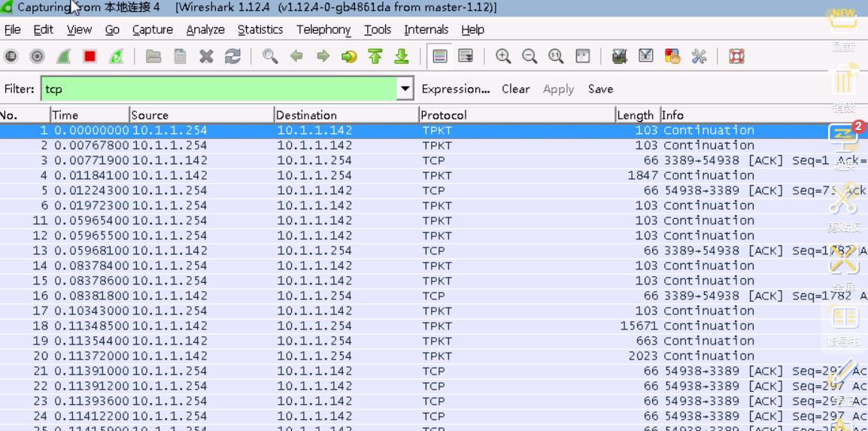Open the capture interfaces list icon

click(x=11, y=56)
